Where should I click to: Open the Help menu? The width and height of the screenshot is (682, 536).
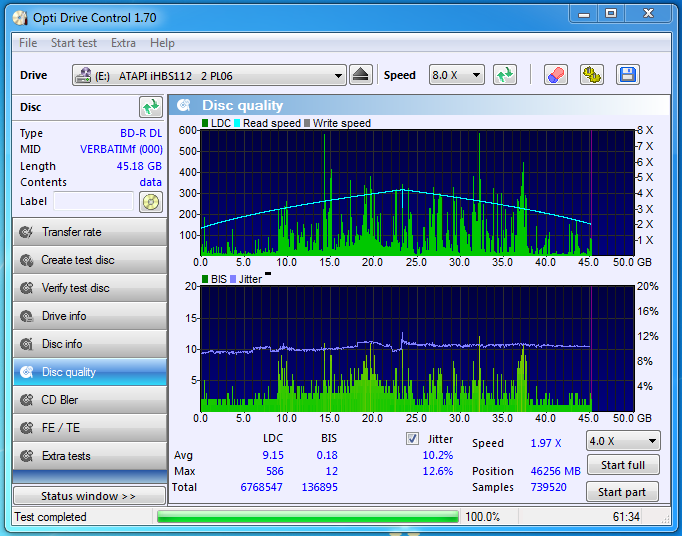[x=162, y=43]
